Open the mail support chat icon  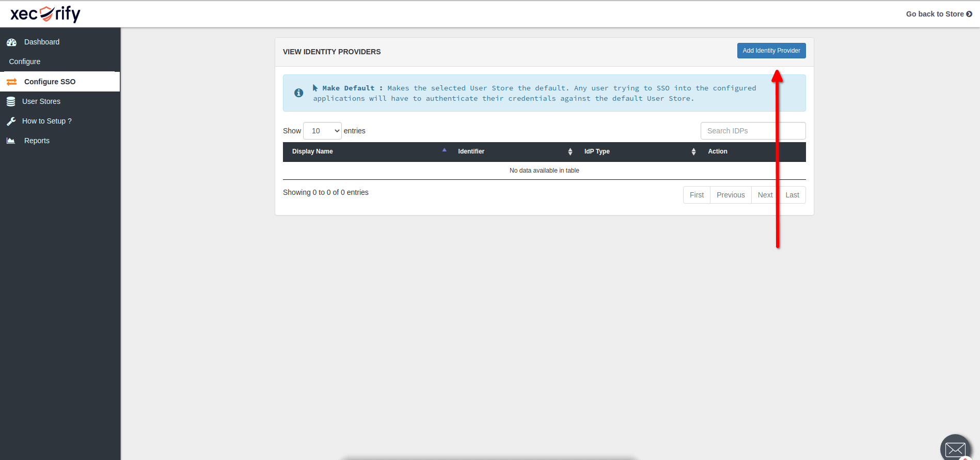click(x=956, y=449)
